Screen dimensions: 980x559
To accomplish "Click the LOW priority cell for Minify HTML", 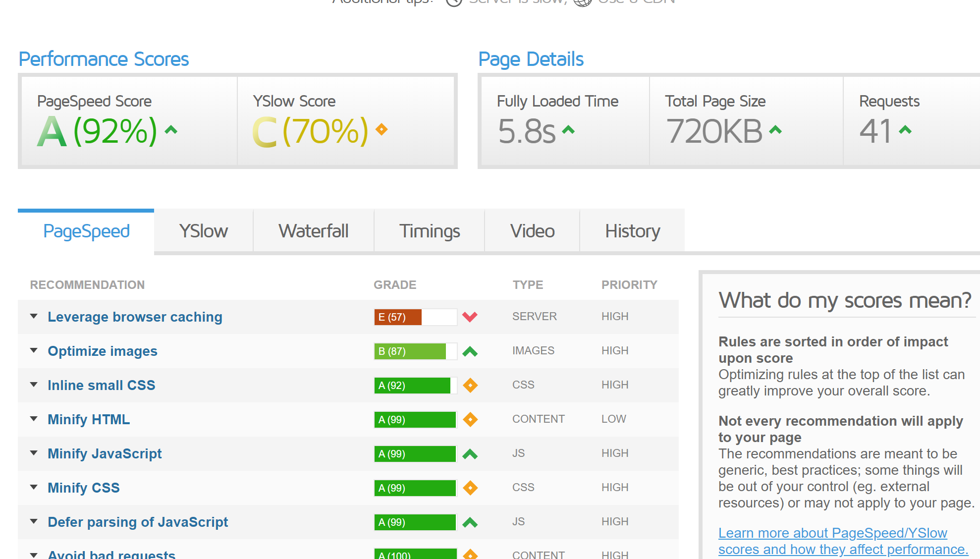I will click(x=614, y=419).
